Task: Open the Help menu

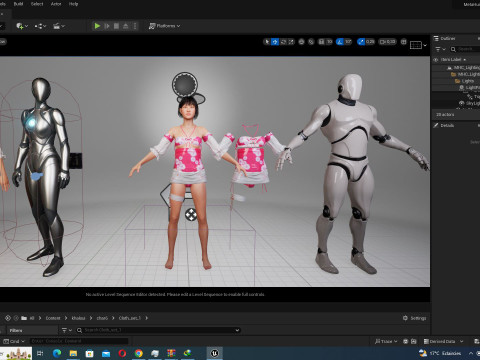Action: (x=73, y=4)
